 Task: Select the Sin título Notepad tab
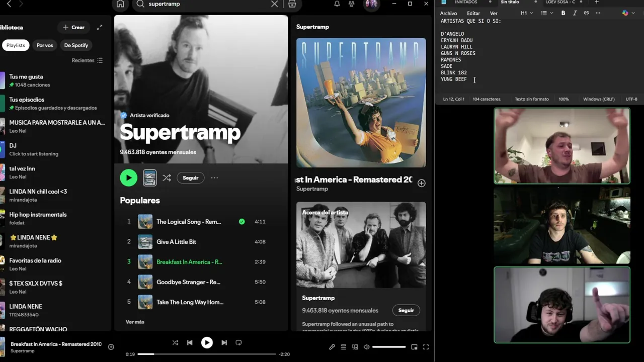(x=510, y=3)
